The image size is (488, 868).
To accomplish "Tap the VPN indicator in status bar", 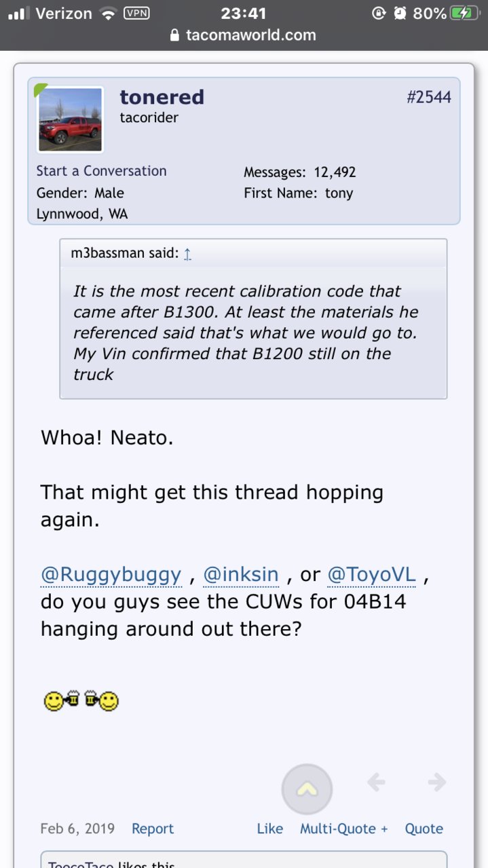I will pos(136,13).
